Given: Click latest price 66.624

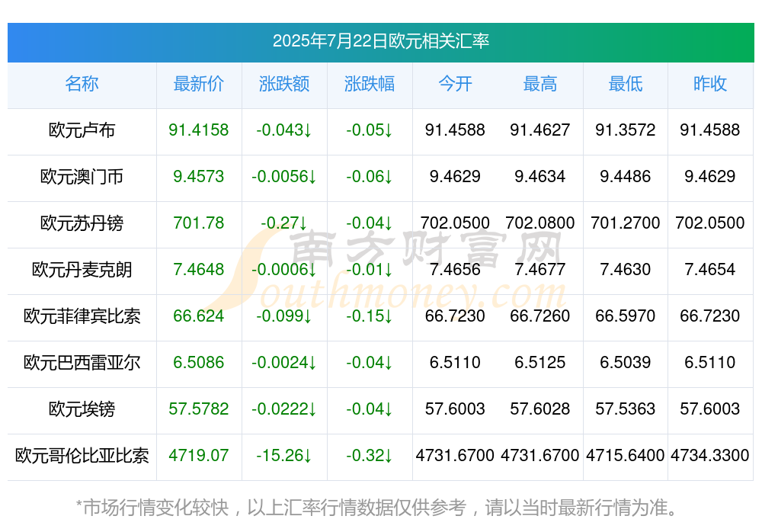Looking at the screenshot, I should click(x=198, y=316).
